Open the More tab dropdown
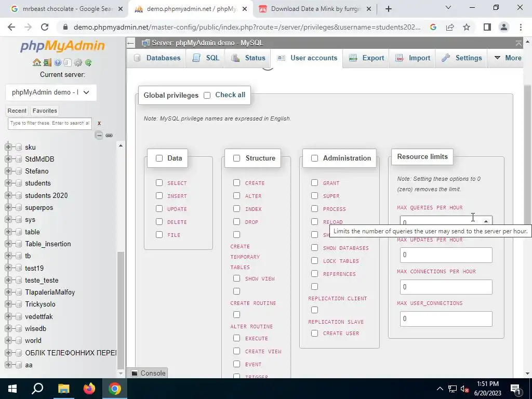 [x=508, y=58]
